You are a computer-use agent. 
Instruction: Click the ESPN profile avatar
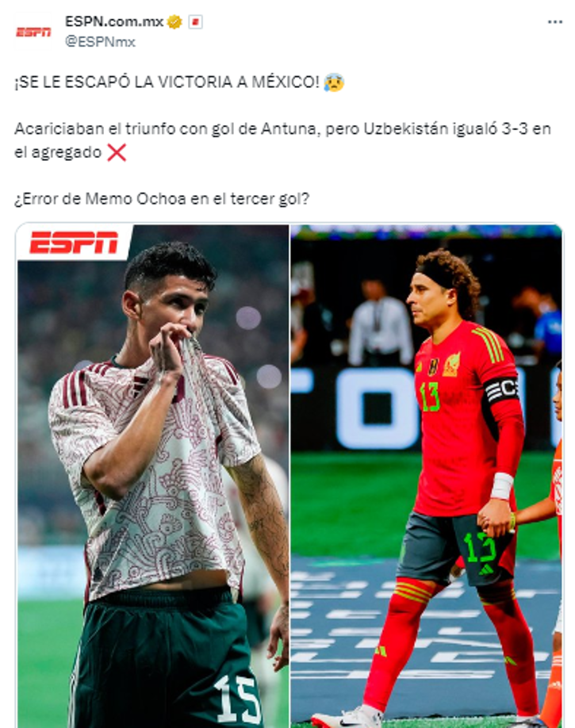pyautogui.click(x=33, y=32)
